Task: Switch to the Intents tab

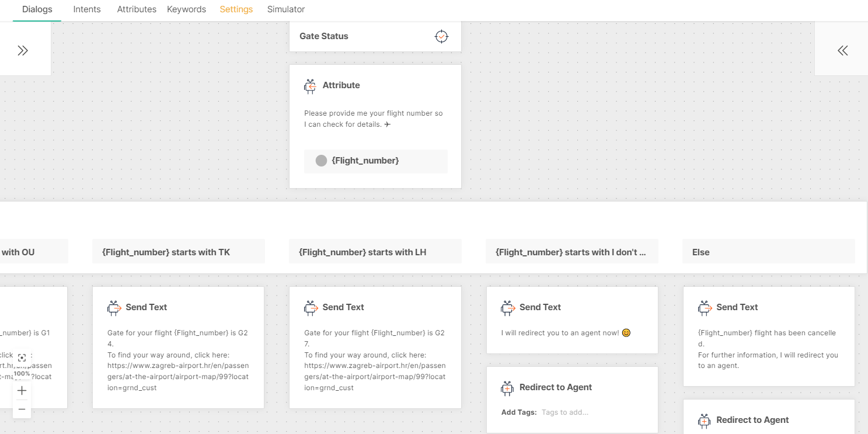Action: (x=87, y=9)
